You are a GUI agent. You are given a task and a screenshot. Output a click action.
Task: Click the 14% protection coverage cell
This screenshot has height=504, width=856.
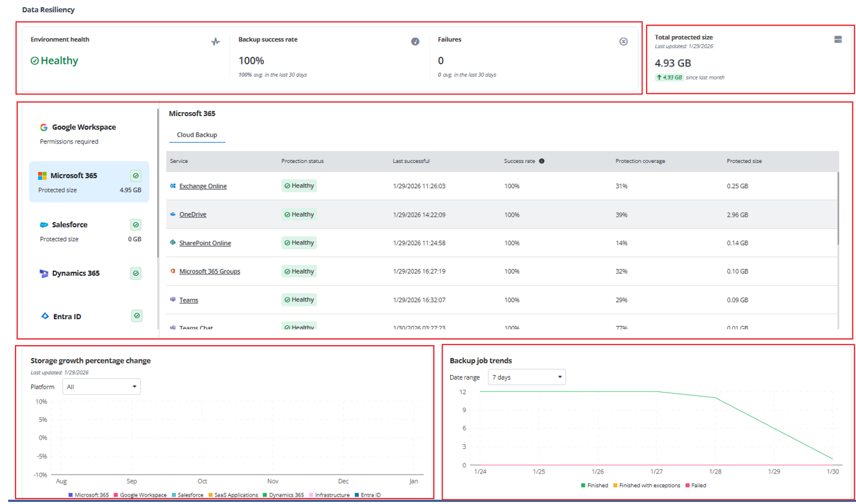tap(621, 243)
